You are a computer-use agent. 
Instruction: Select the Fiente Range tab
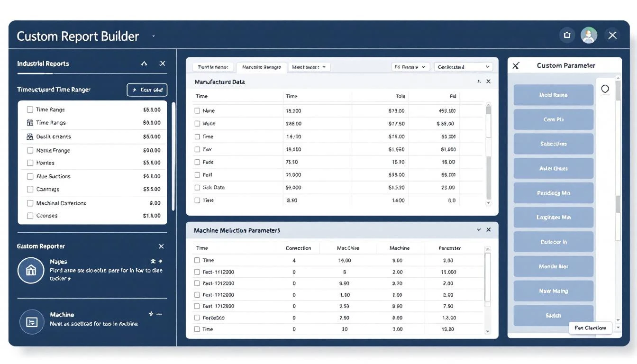[213, 67]
